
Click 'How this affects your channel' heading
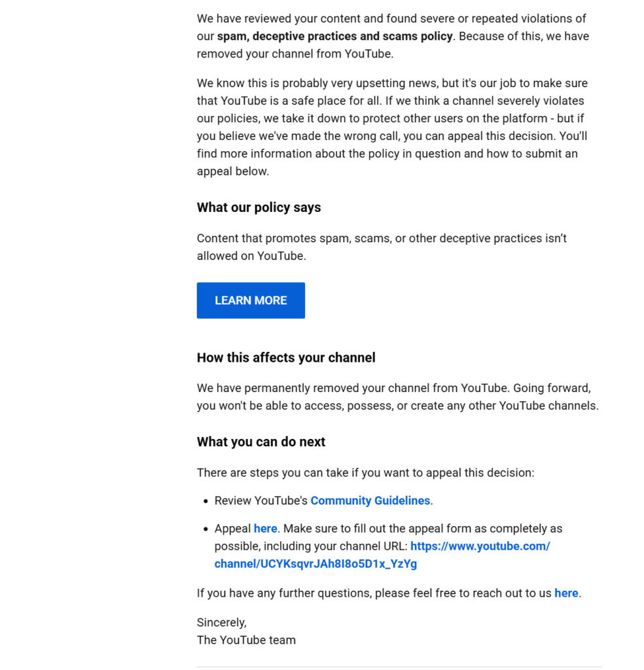(286, 358)
